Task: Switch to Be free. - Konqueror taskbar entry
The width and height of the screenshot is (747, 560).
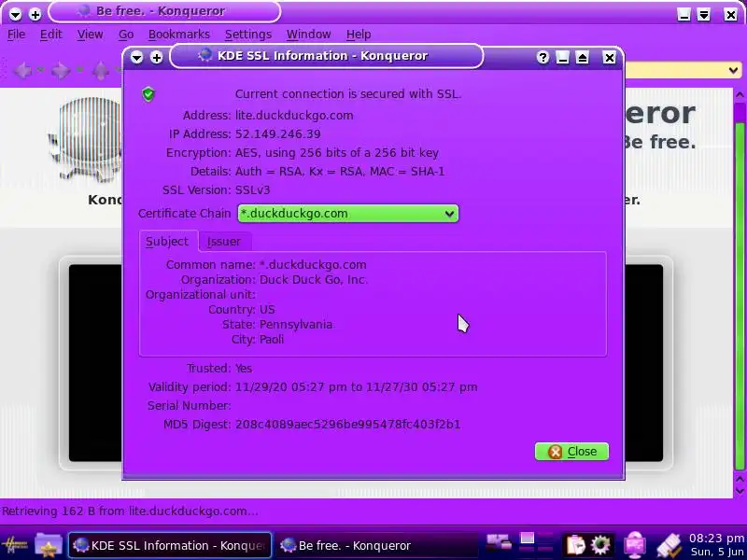Action: 376,545
